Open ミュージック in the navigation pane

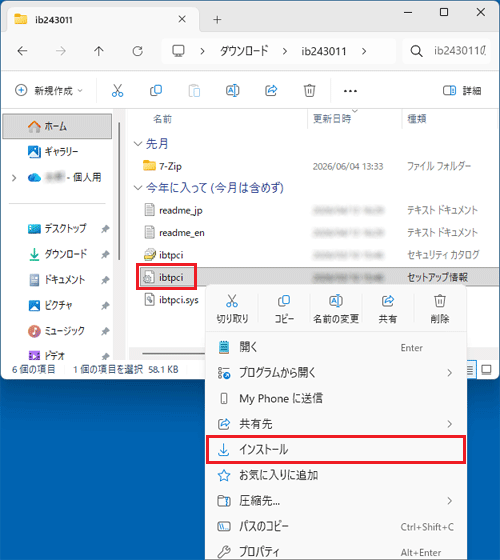tap(57, 331)
